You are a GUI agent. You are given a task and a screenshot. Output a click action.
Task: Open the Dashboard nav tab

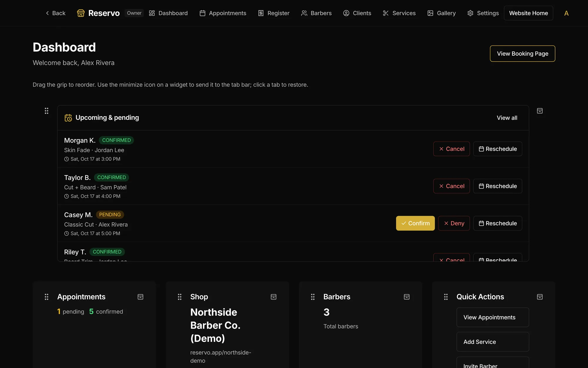168,13
